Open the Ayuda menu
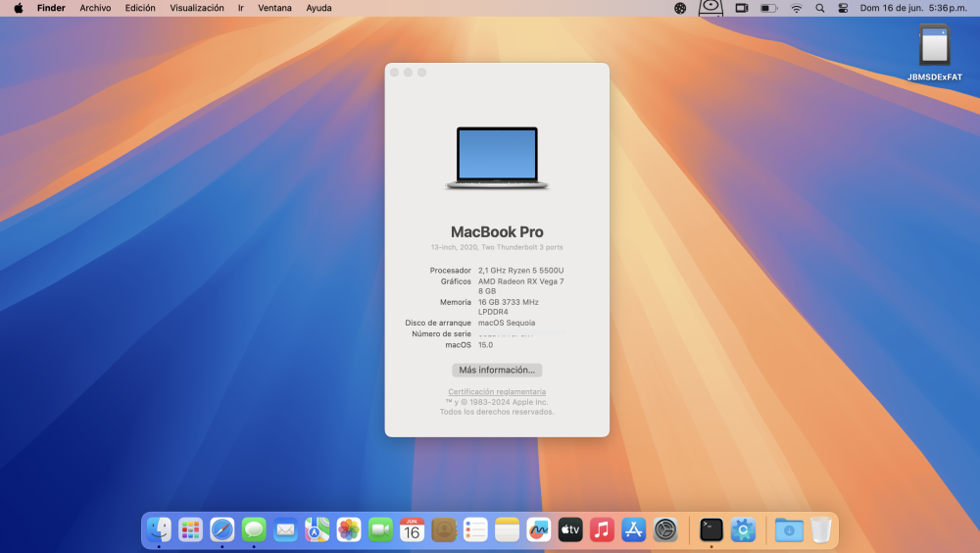 (x=318, y=8)
